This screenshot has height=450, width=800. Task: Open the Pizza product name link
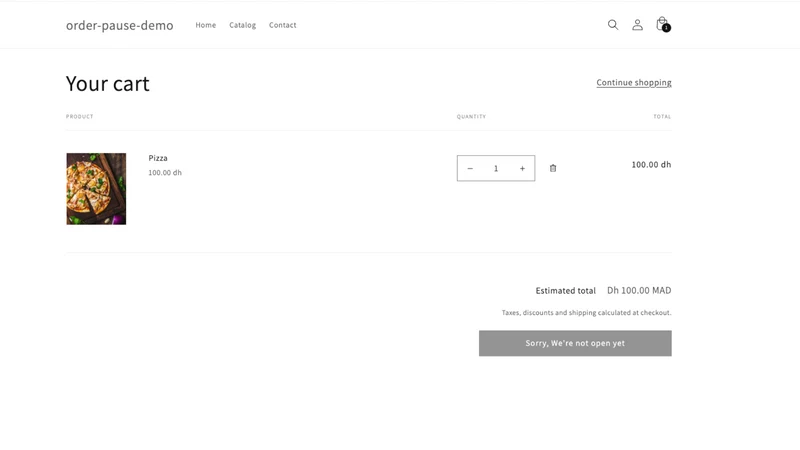click(158, 158)
